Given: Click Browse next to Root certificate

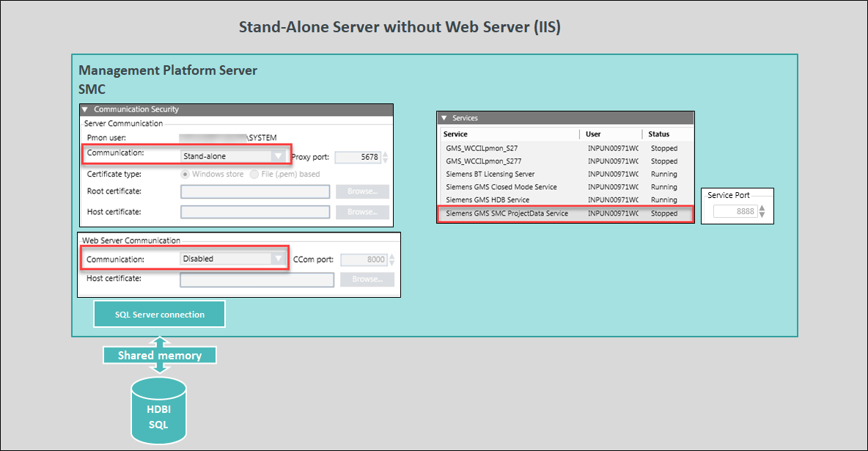Looking at the screenshot, I should [364, 191].
